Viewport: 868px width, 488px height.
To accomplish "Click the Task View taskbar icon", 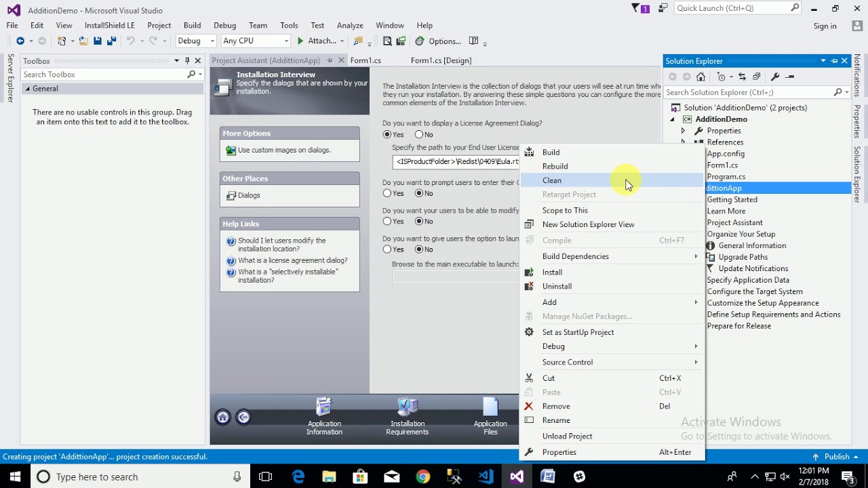I will 266,476.
